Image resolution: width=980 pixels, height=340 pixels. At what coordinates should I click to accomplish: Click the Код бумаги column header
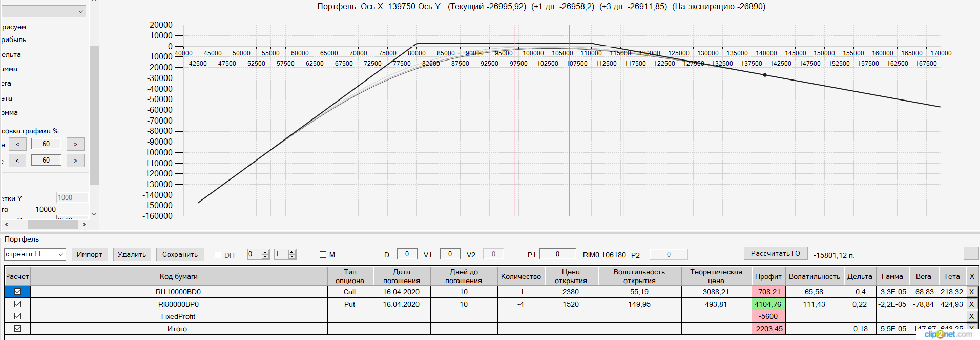(179, 276)
